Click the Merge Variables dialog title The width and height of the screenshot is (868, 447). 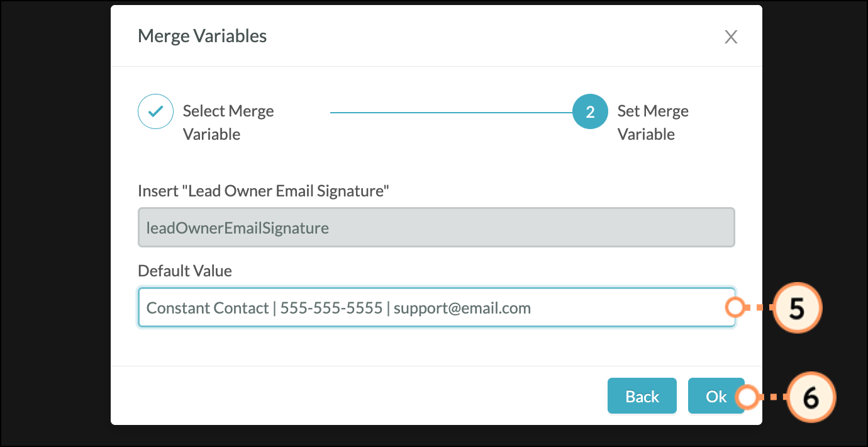(x=202, y=36)
